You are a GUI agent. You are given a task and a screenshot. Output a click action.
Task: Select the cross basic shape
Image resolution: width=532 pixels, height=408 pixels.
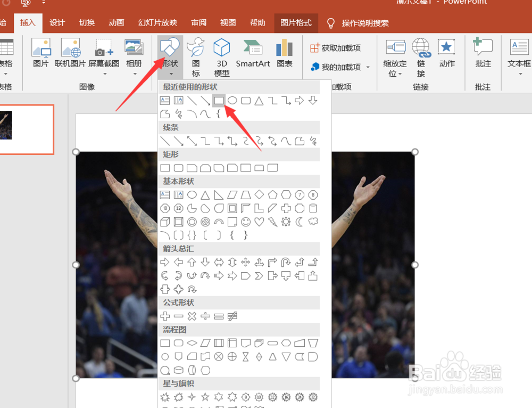tap(286, 208)
